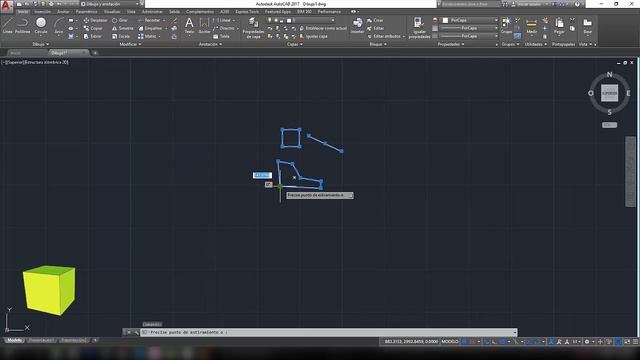This screenshot has height=360, width=640.
Task: Click the Base view tool
Action: point(587,26)
